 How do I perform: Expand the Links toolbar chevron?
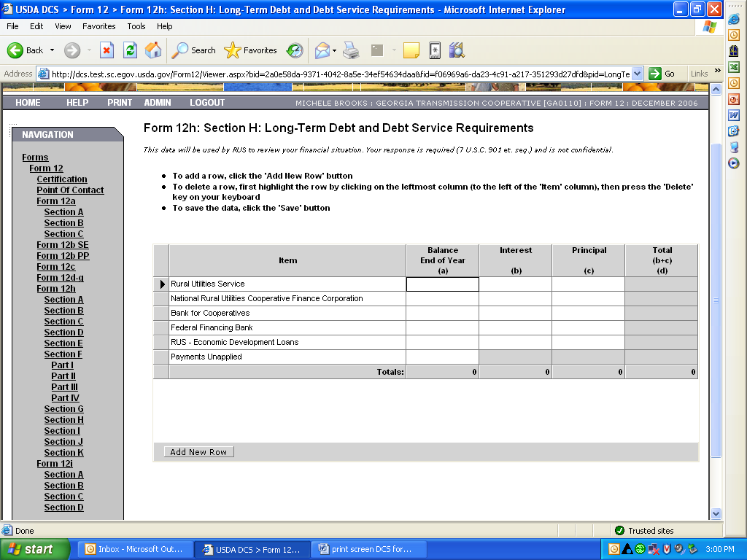click(x=718, y=71)
